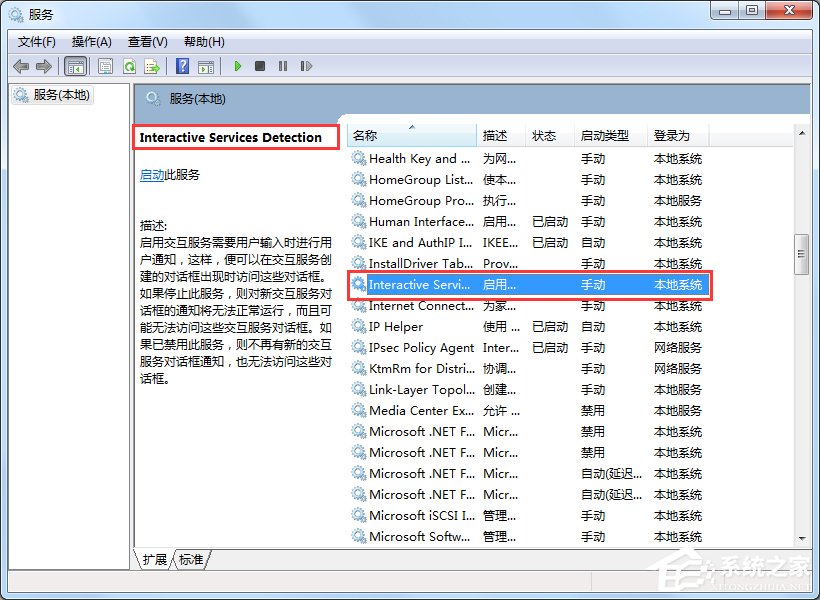Click the back navigation arrow
The width and height of the screenshot is (820, 600).
click(22, 66)
